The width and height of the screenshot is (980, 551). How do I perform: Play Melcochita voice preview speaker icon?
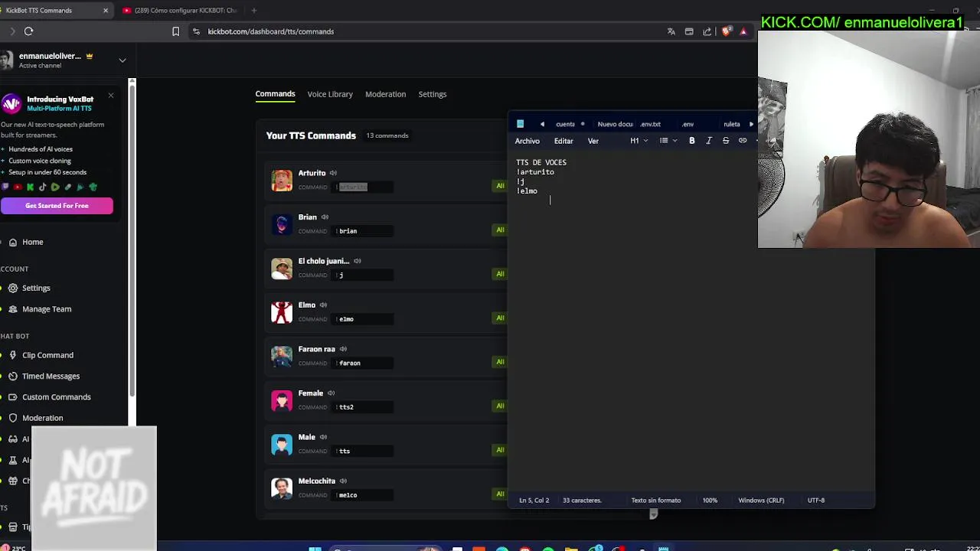[343, 481]
